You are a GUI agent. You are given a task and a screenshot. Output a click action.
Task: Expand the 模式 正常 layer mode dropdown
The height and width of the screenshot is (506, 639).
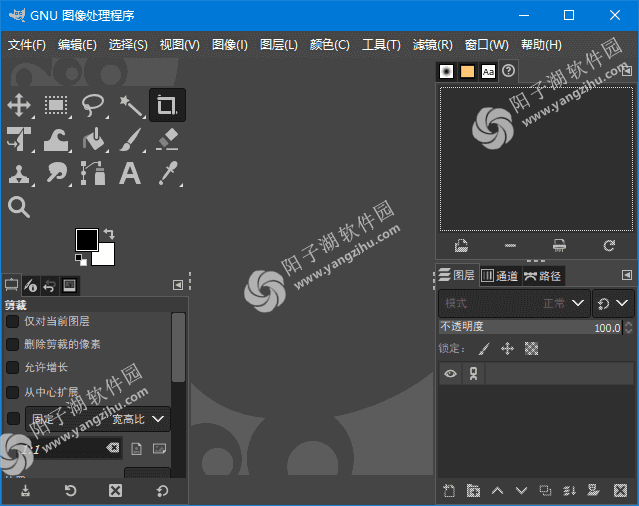pyautogui.click(x=514, y=303)
